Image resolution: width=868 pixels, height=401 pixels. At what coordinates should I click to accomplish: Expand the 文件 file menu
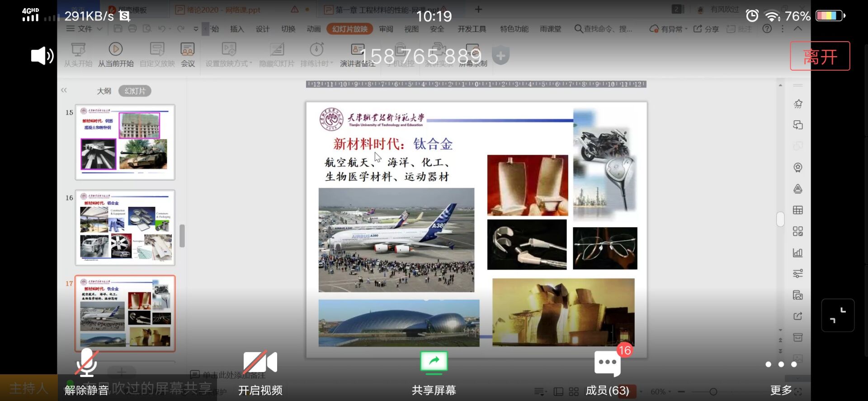[x=85, y=29]
